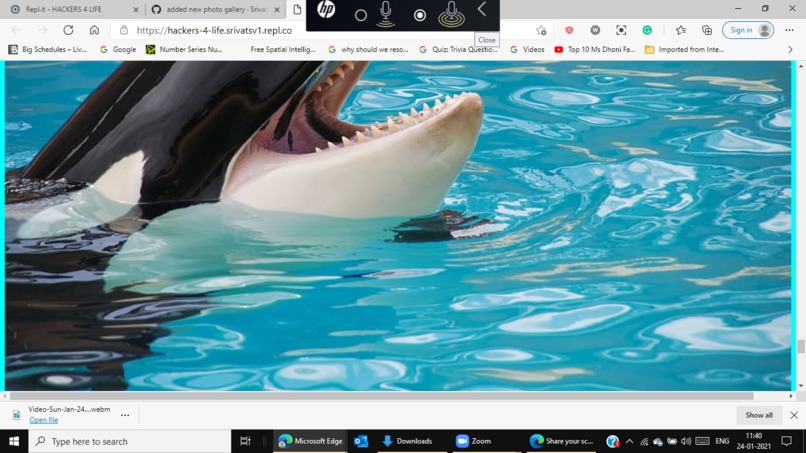Click the horizontal scrollbar right arrow
The height and width of the screenshot is (453, 806).
tap(791, 396)
